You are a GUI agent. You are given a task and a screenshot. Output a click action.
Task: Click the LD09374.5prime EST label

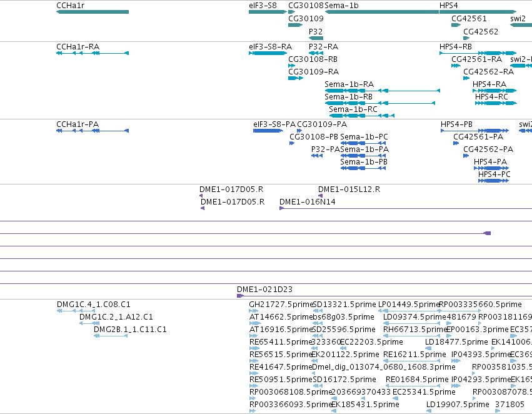(414, 317)
